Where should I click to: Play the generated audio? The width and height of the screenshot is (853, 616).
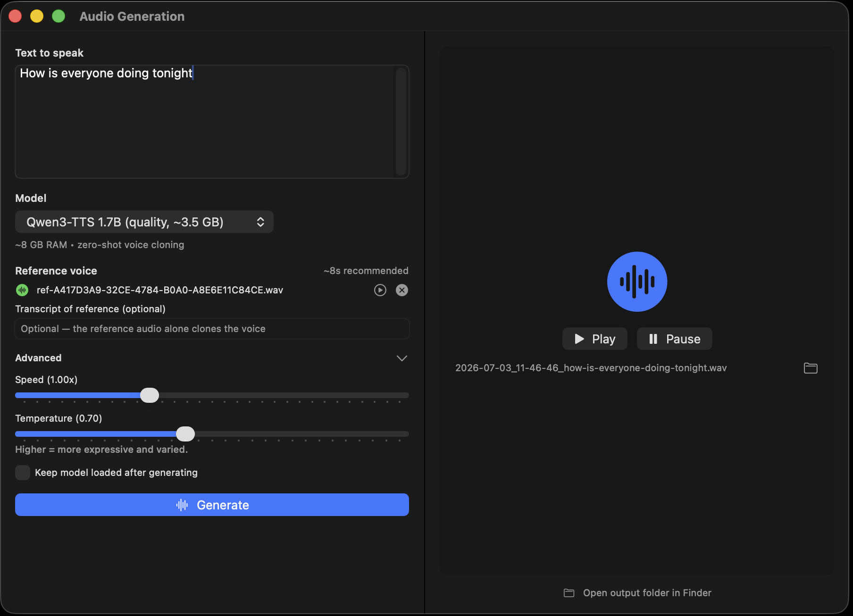click(x=594, y=339)
